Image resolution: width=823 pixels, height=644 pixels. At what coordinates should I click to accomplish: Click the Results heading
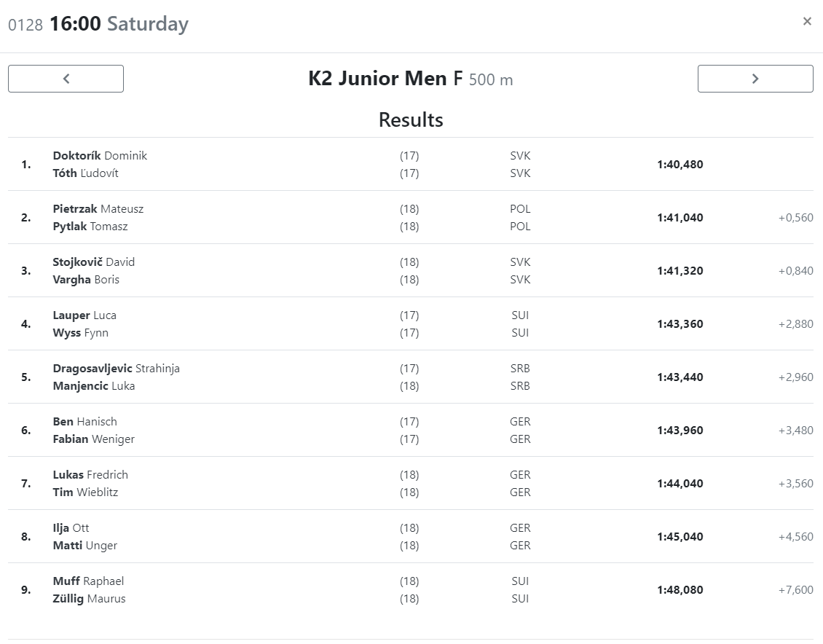(411, 119)
